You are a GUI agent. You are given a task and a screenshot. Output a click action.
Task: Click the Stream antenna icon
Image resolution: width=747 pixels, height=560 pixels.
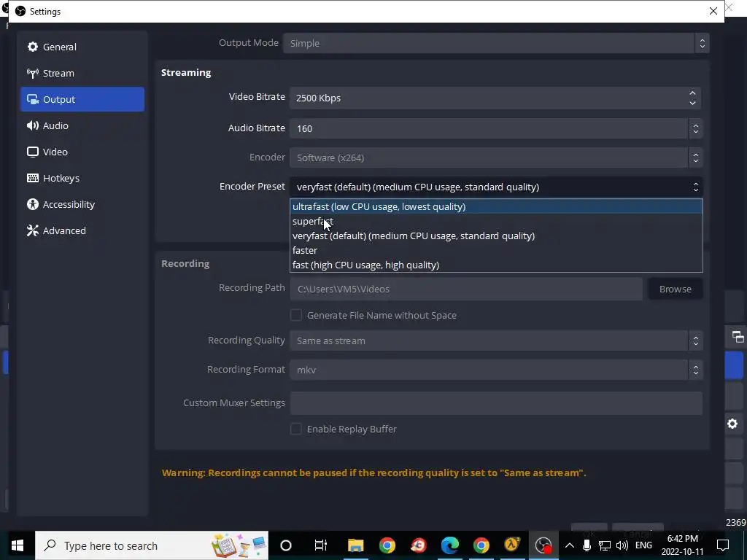click(32, 73)
